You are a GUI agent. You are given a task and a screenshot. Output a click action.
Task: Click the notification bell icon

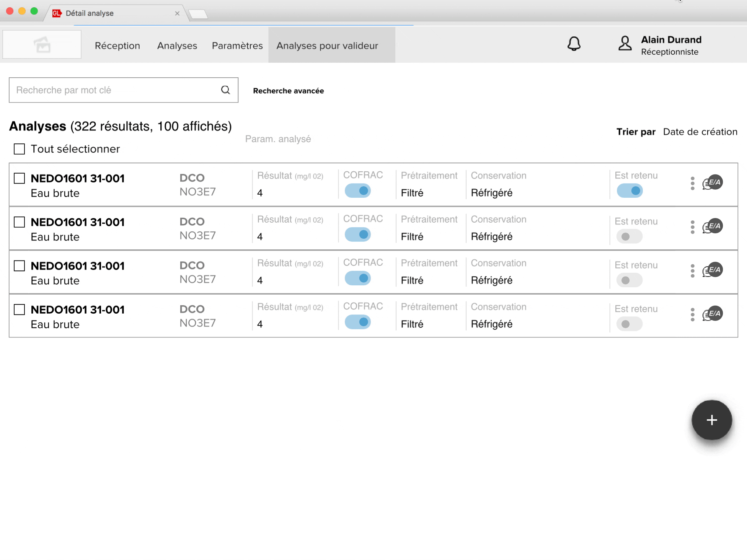(x=574, y=44)
